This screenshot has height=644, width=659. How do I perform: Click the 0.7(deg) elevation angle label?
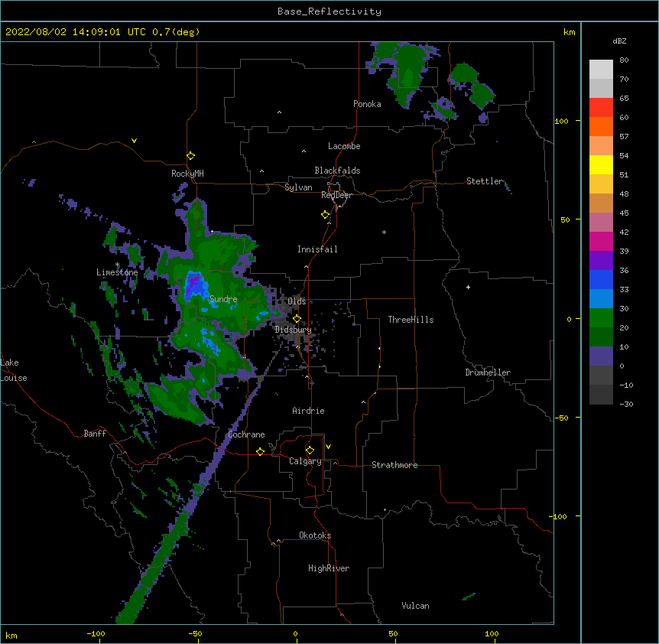pos(176,32)
